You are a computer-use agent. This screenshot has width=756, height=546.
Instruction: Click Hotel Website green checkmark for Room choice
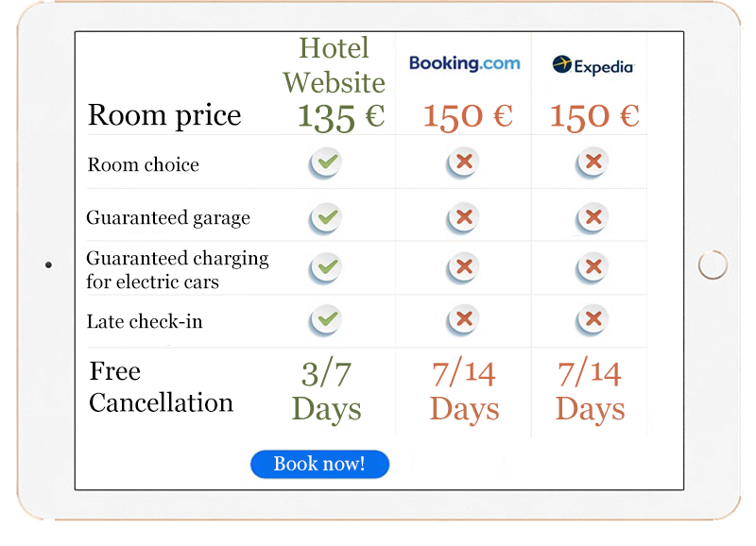click(x=326, y=163)
